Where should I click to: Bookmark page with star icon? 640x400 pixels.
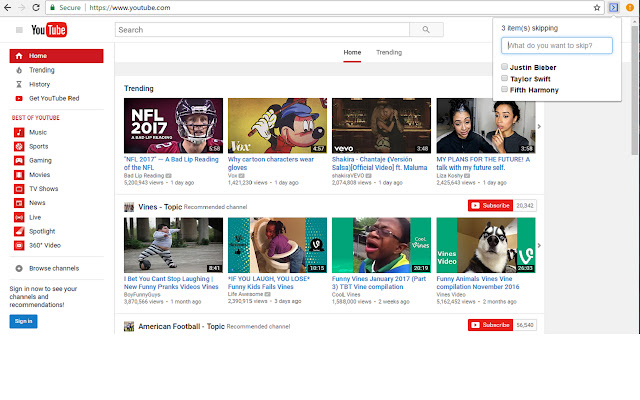click(597, 7)
